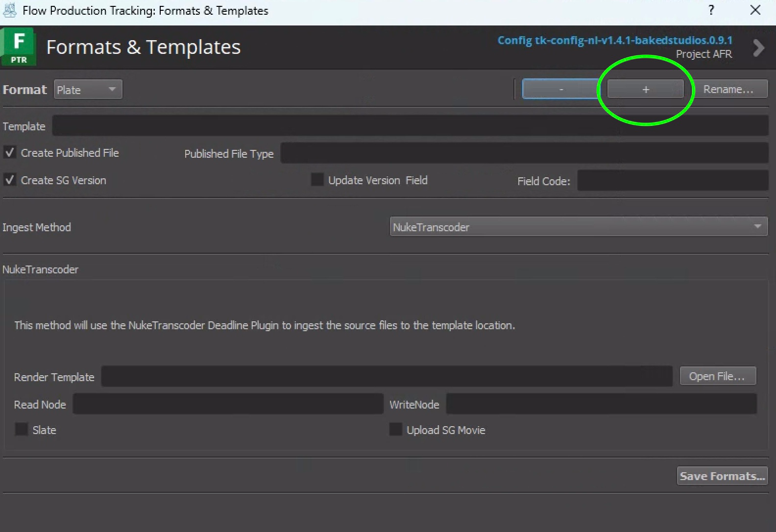Screen dimensions: 776x532
Task: Enable the Slate checkbox
Action: 22,430
